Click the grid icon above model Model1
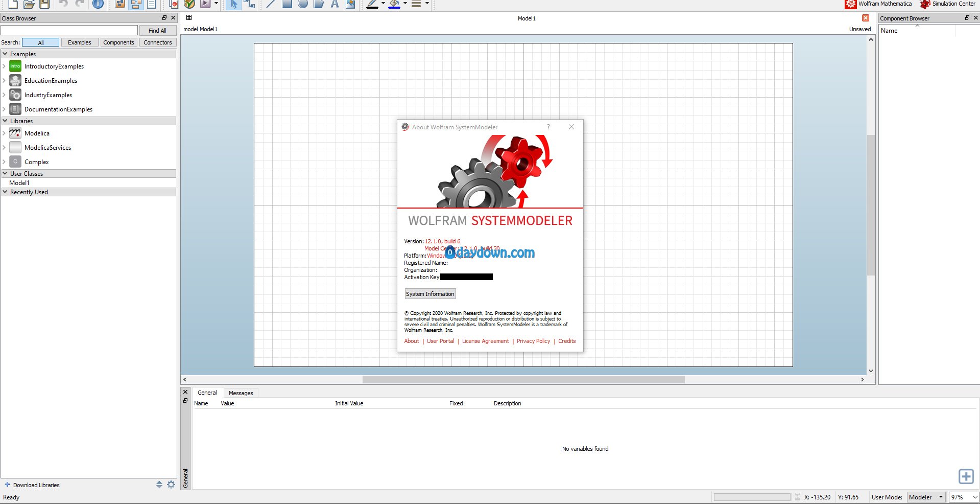The height and width of the screenshot is (504, 980). [x=189, y=18]
